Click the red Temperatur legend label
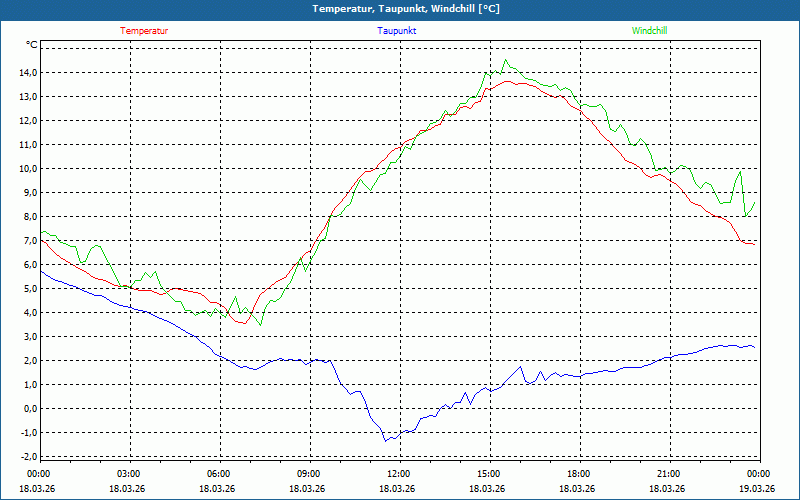800x500 pixels. tap(144, 31)
